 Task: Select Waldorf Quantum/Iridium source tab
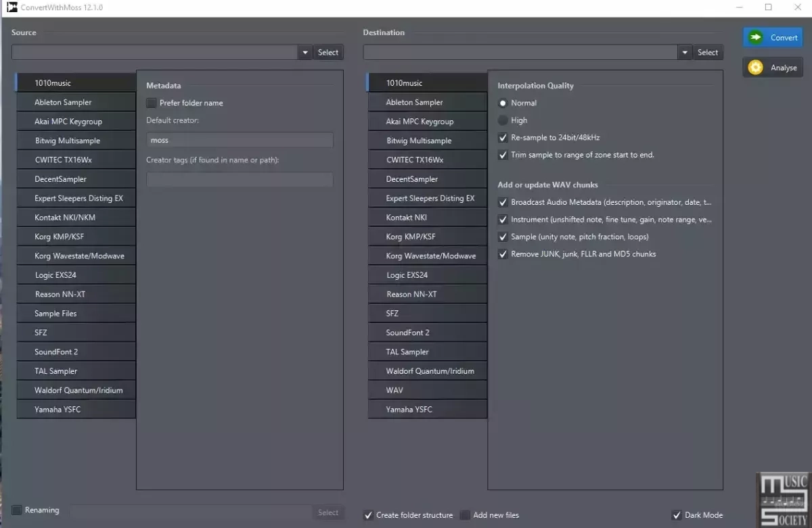coord(76,390)
